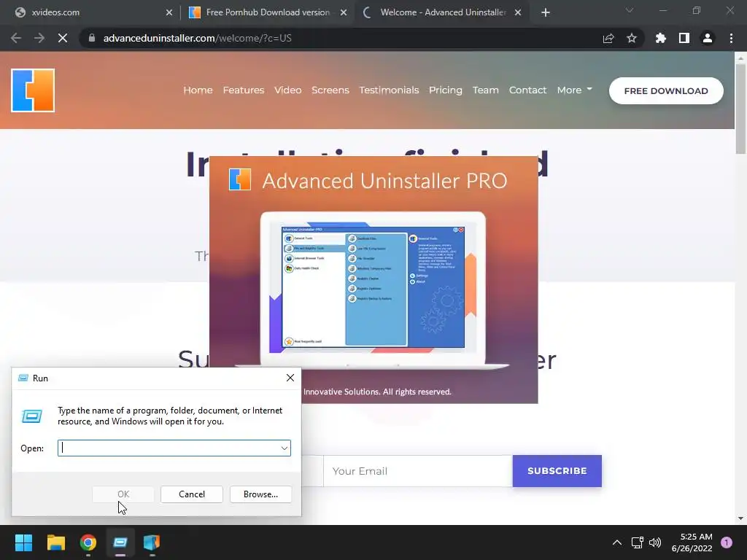Open volume control tray icon
Viewport: 747px width, 560px height.
tap(655, 542)
